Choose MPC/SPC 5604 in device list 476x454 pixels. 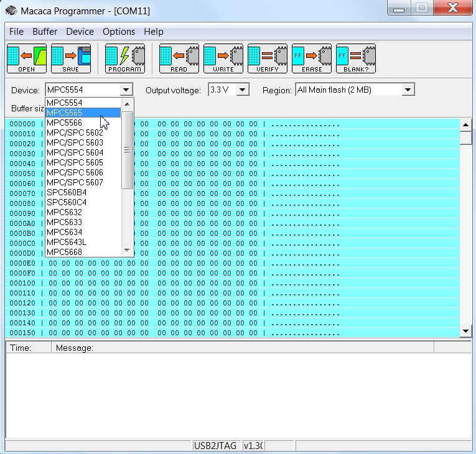[x=75, y=152]
